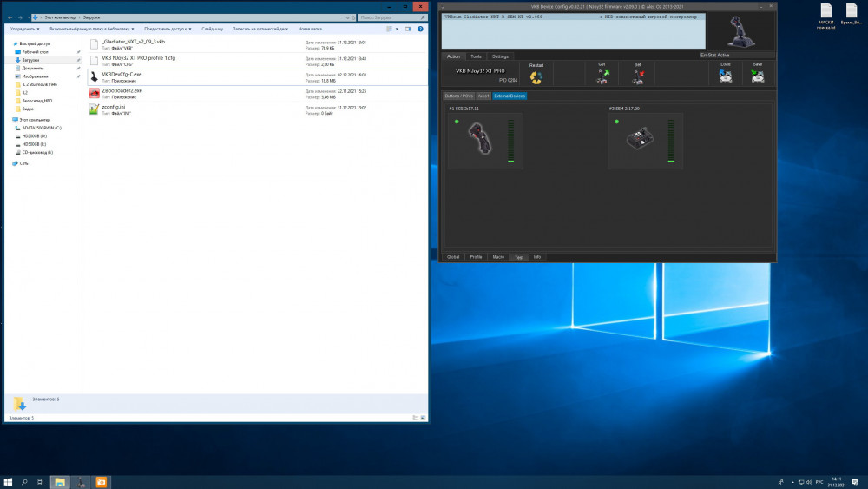Expand the Предоставить доступ к dropdown
Viewport: 868px width, 489px height.
click(169, 29)
